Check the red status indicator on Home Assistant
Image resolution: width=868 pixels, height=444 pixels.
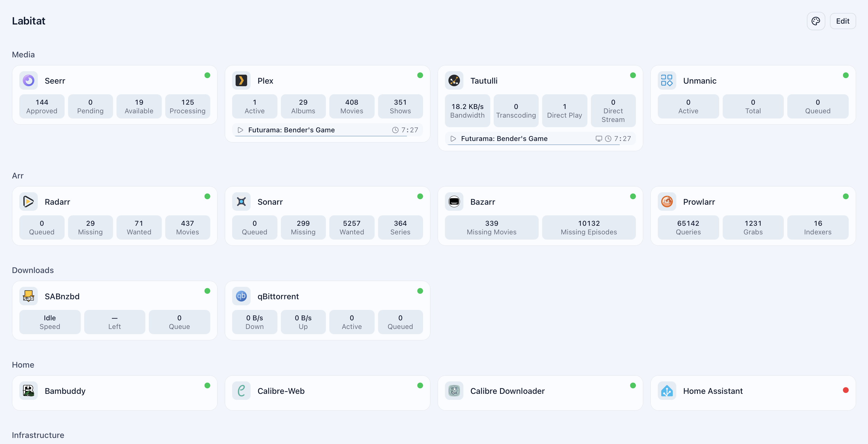(x=846, y=390)
